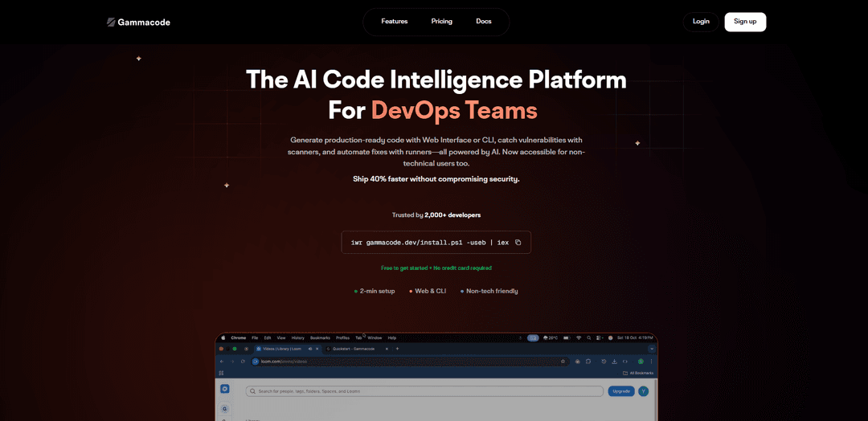Viewport: 868px width, 421px height.
Task: Click the reload icon in demo browser
Action: tap(244, 362)
